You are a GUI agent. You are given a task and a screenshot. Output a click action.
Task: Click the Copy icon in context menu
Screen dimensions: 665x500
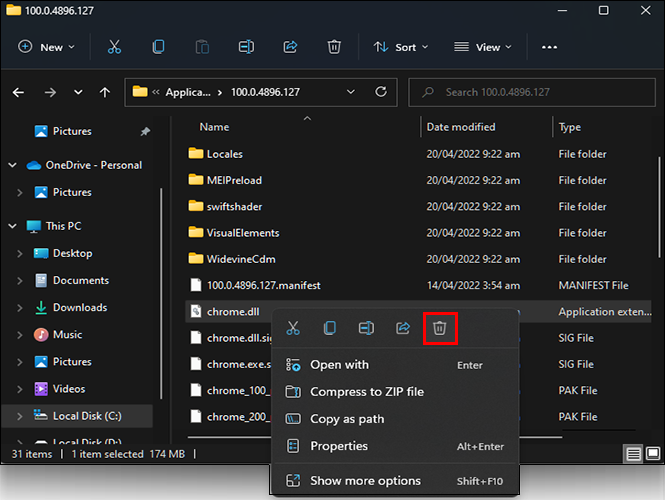point(329,328)
